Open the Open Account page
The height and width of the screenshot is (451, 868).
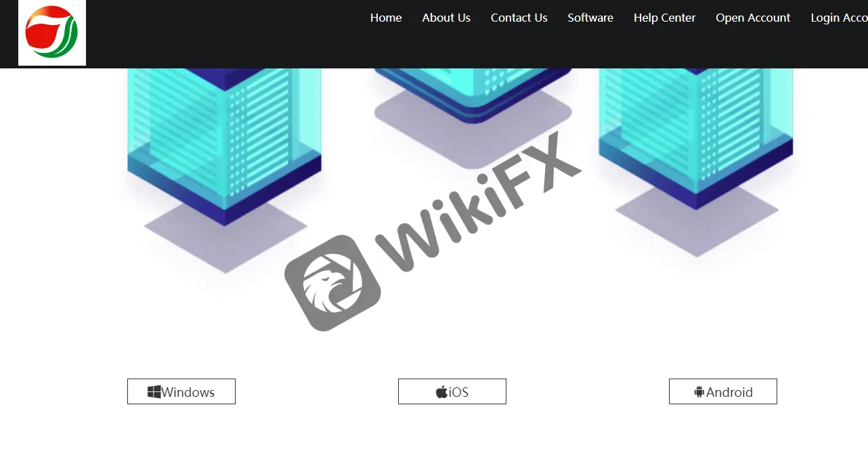(753, 18)
